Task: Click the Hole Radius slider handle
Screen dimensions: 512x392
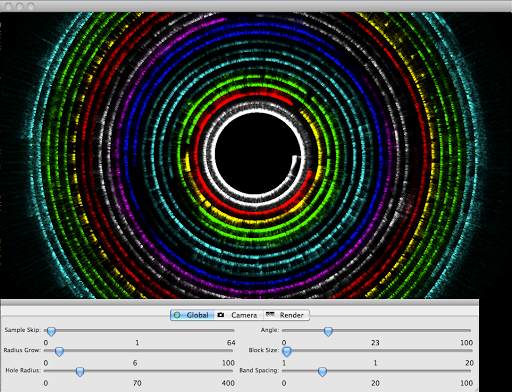Action: click(80, 371)
